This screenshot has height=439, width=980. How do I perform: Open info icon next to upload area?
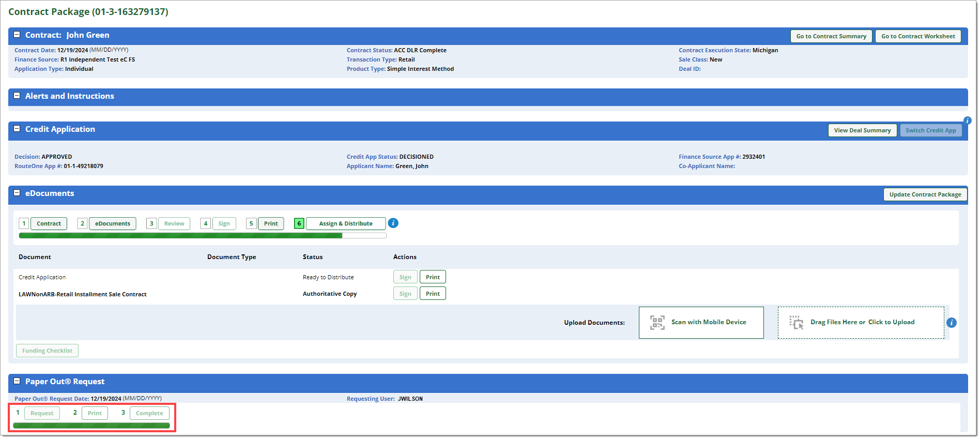[x=952, y=323]
